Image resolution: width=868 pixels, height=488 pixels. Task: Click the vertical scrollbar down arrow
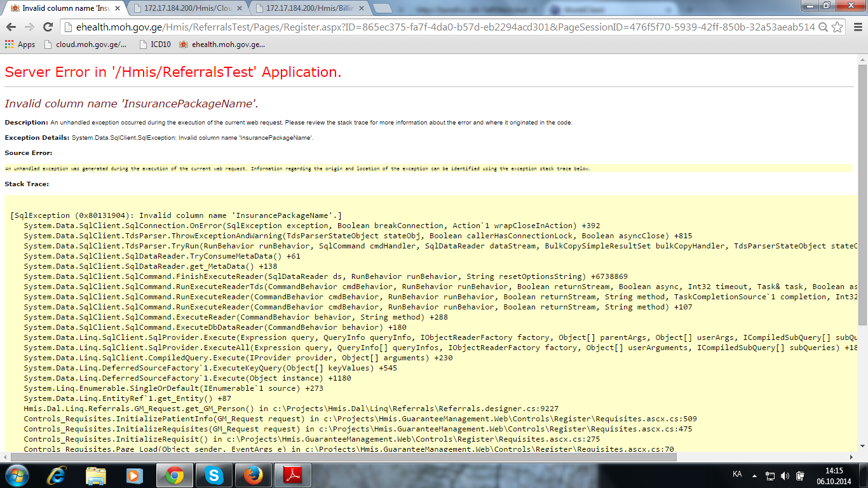click(x=862, y=447)
